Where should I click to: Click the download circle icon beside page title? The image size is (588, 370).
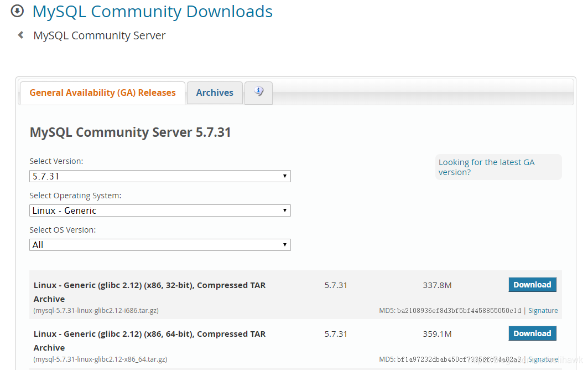[17, 11]
